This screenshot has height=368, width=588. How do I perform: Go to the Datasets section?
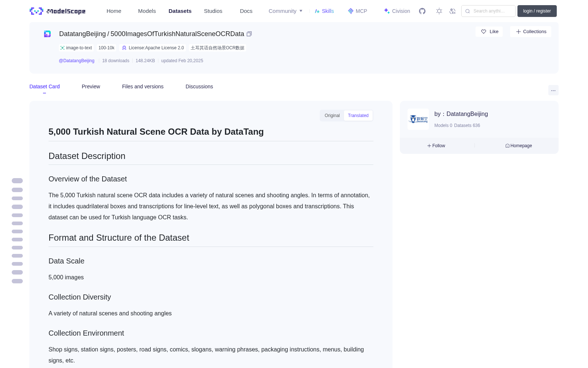tap(180, 11)
